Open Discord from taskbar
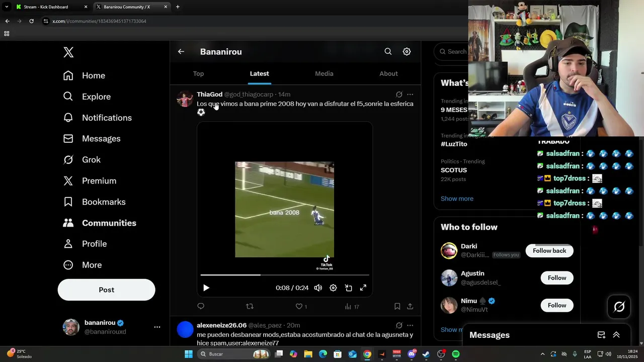The width and height of the screenshot is (644, 362). point(412,354)
